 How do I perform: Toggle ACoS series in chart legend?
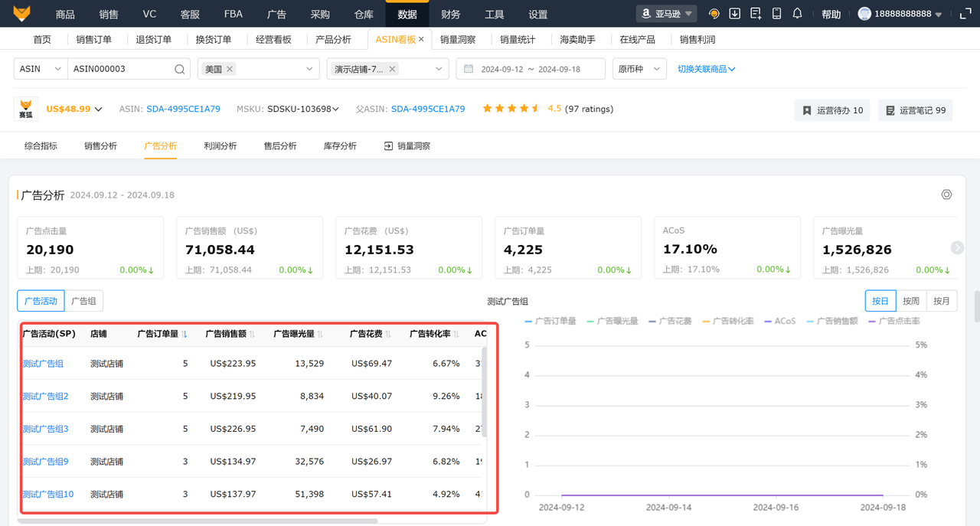[x=779, y=321]
